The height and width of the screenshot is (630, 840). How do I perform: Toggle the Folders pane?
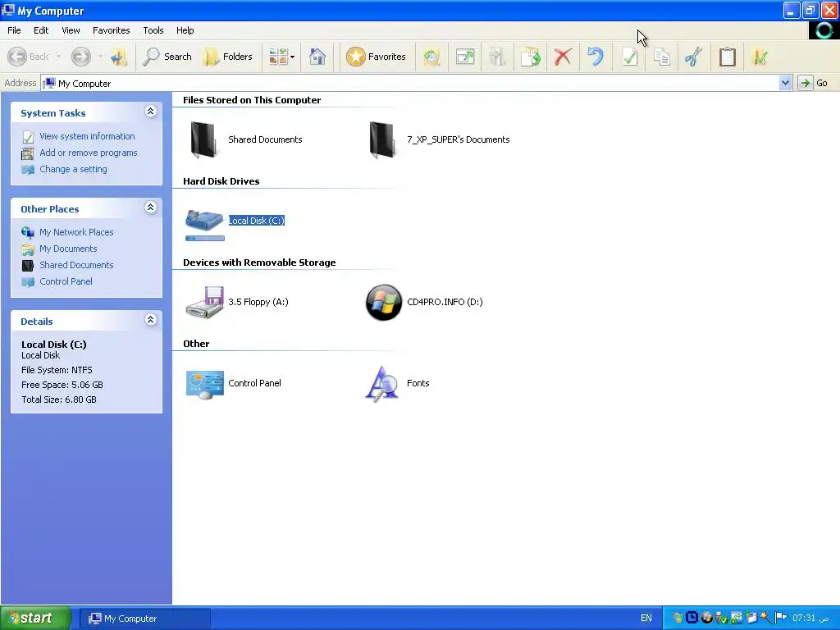[x=228, y=57]
